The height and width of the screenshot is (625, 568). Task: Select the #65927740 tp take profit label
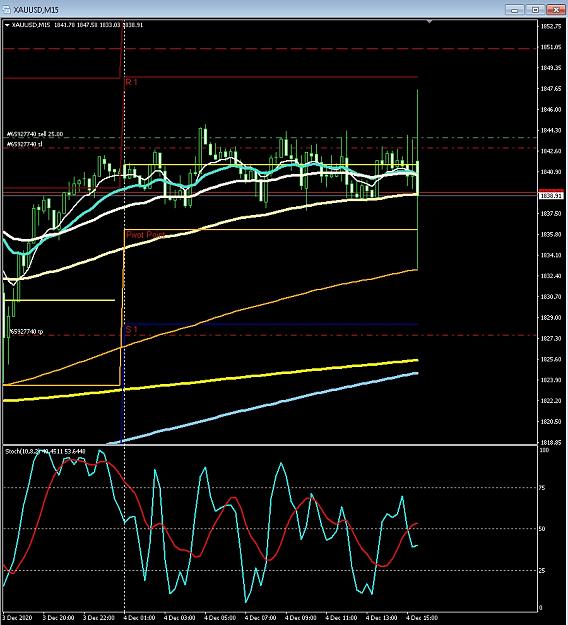[x=26, y=332]
